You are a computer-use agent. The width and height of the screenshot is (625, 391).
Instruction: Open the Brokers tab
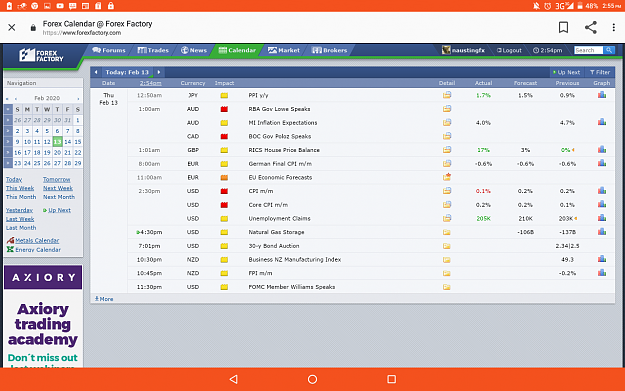[x=330, y=50]
